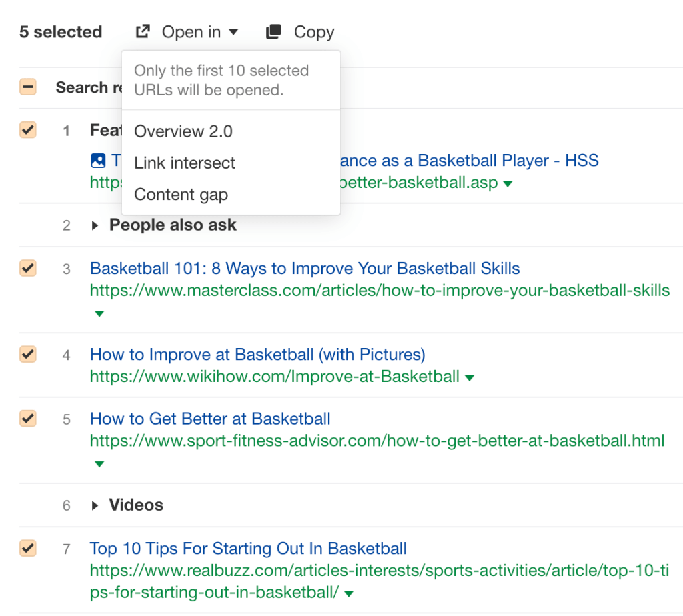Image resolution: width=683 pixels, height=616 pixels.
Task: Deselect the wikiHow result checkbox
Action: coord(27,354)
